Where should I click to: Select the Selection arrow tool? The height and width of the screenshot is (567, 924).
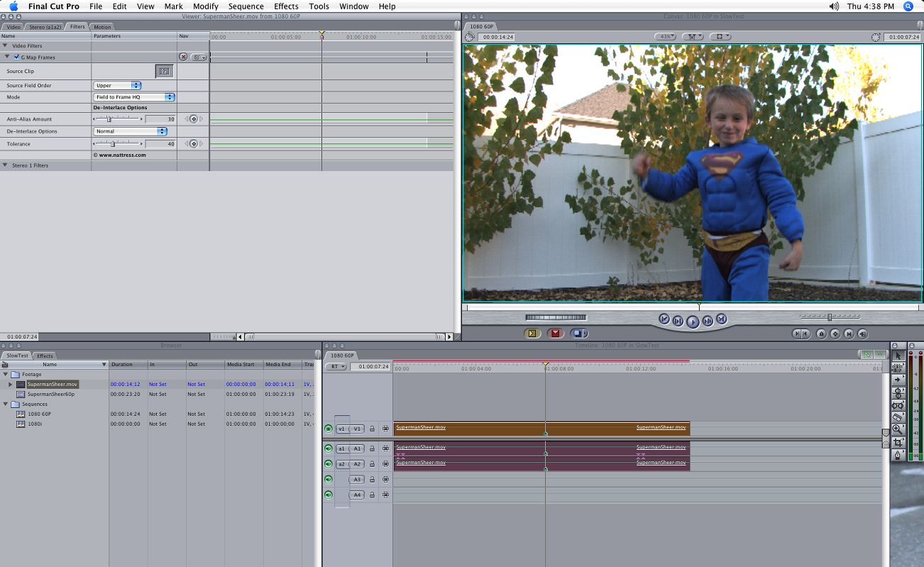click(898, 355)
